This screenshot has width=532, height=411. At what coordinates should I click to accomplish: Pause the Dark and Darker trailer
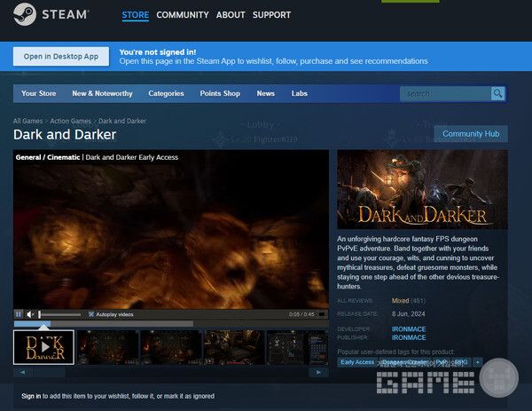pyautogui.click(x=19, y=314)
